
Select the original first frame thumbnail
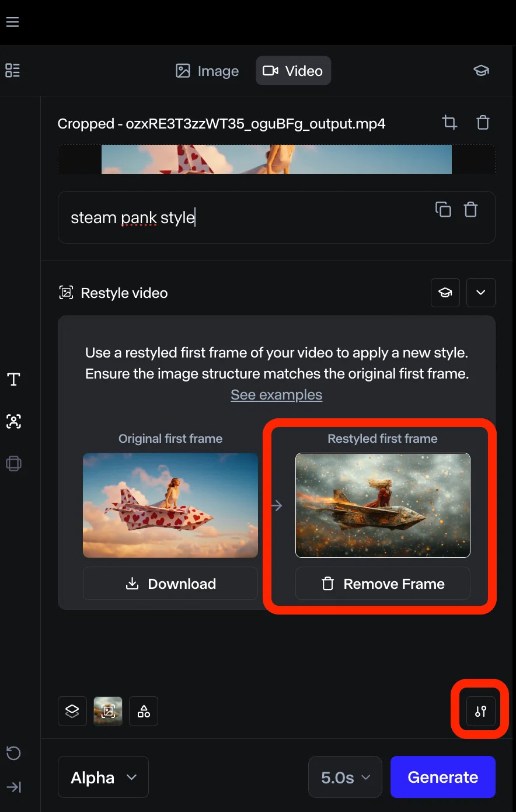[x=170, y=505]
